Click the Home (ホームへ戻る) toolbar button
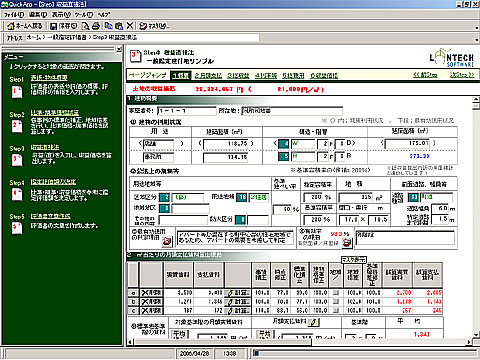 coord(25,26)
